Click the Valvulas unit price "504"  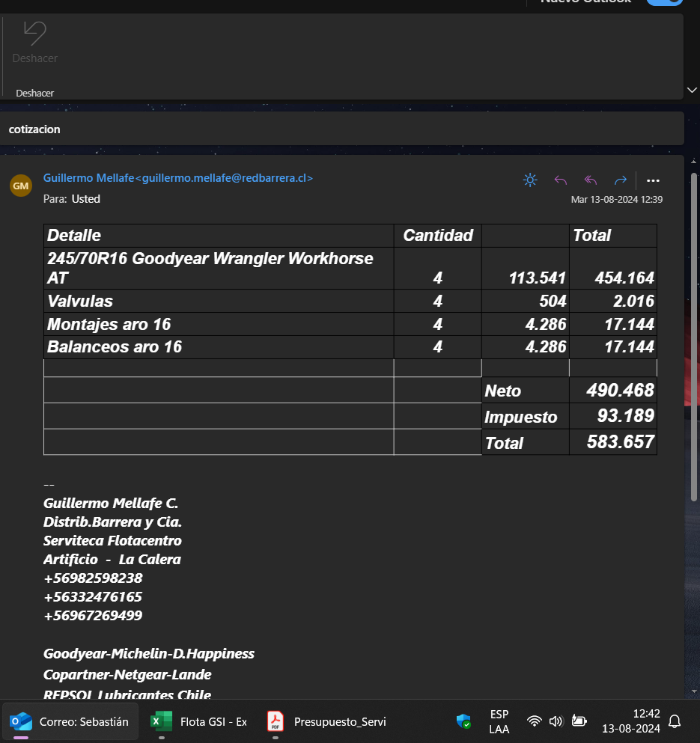pos(553,301)
